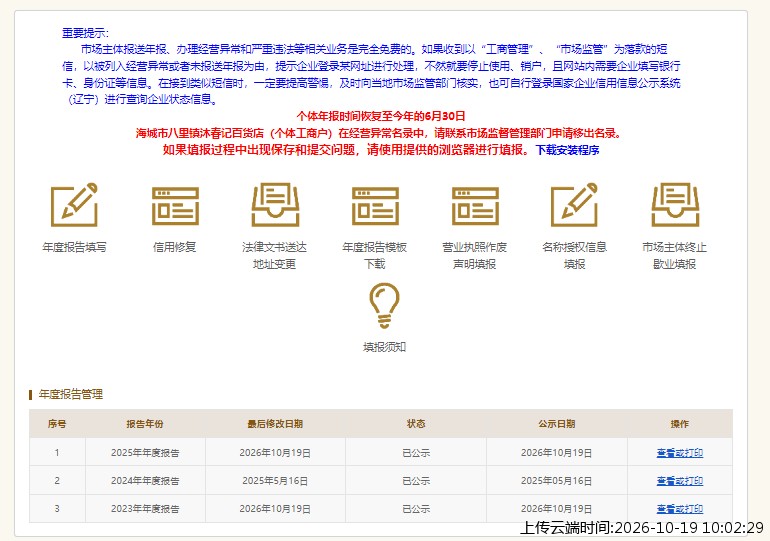The image size is (770, 541).
Task: Open 年度报告模板下载 icon
Action: pos(375,206)
